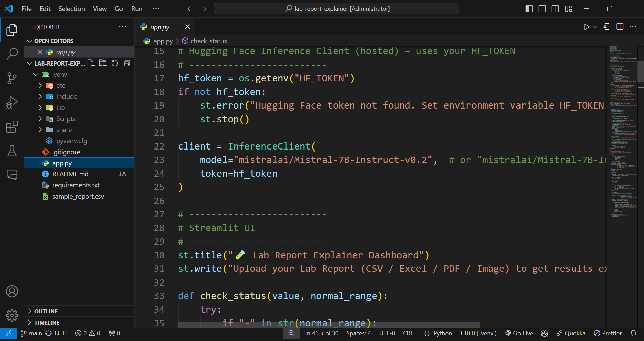Toggle the bottom Panel layout button
The width and height of the screenshot is (644, 341).
point(542,9)
